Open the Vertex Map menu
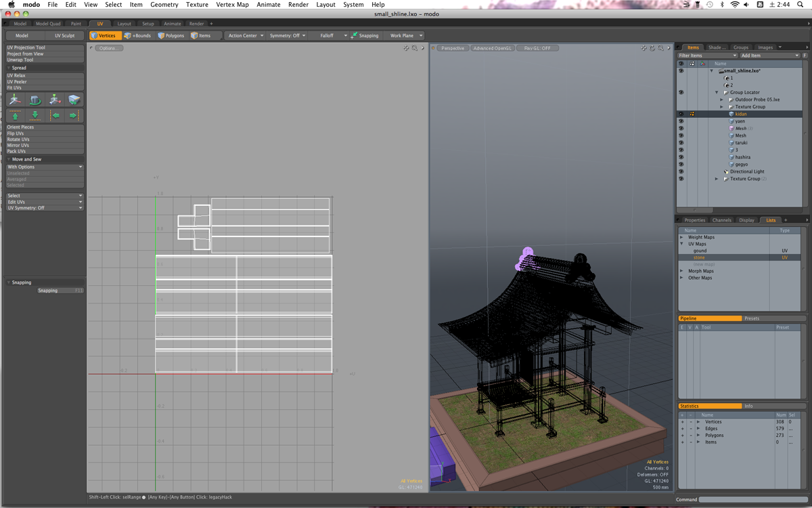 [232, 5]
